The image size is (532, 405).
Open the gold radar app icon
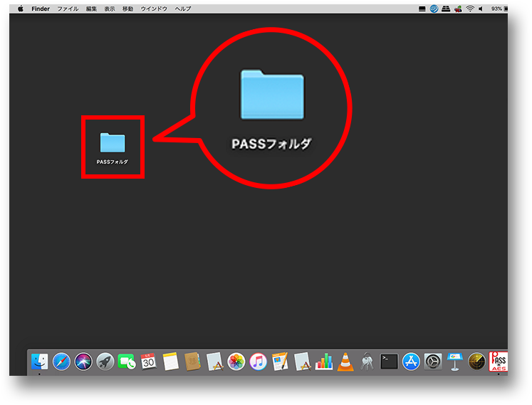click(476, 362)
